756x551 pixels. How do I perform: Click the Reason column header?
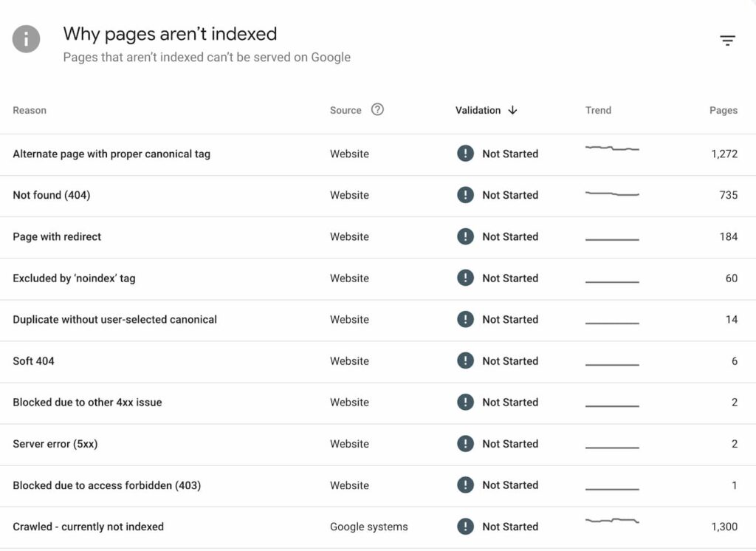point(30,110)
